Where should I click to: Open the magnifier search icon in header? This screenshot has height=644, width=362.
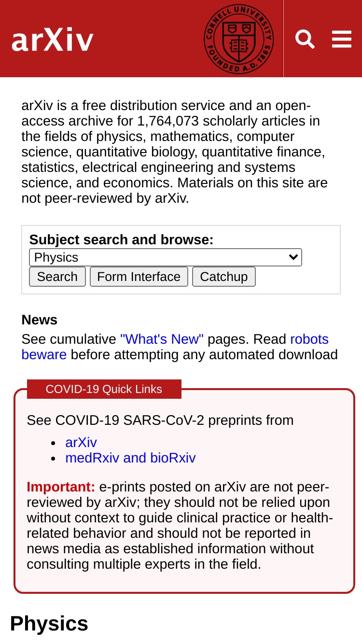click(305, 39)
